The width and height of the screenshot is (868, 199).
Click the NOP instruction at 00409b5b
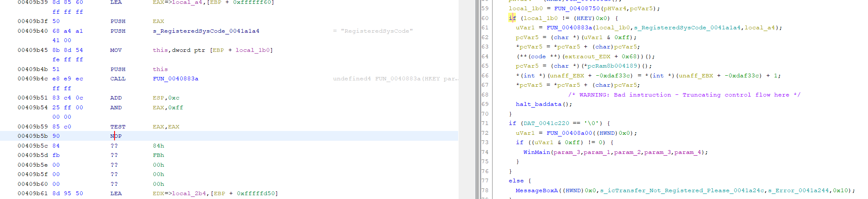(x=116, y=136)
